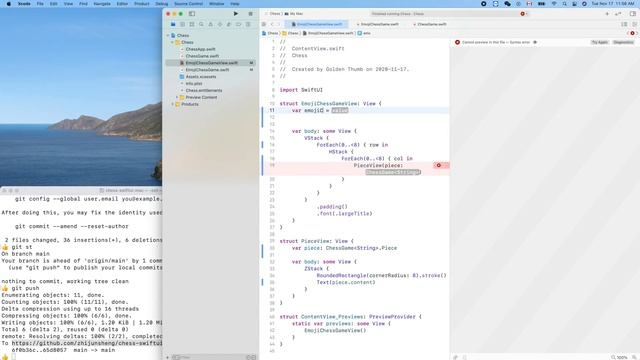640x360 pixels.
Task: Open the Chess folder jump bar segment
Action: pyautogui.click(x=291, y=33)
